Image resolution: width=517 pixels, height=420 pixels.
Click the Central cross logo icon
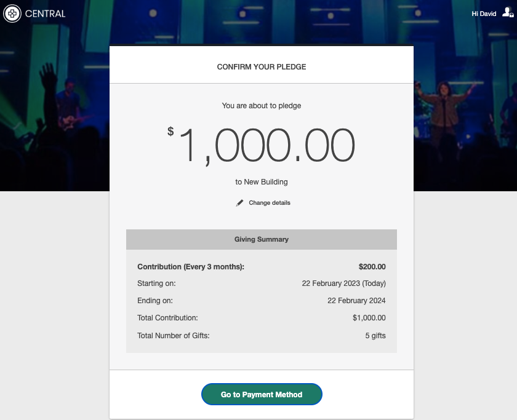click(x=12, y=13)
